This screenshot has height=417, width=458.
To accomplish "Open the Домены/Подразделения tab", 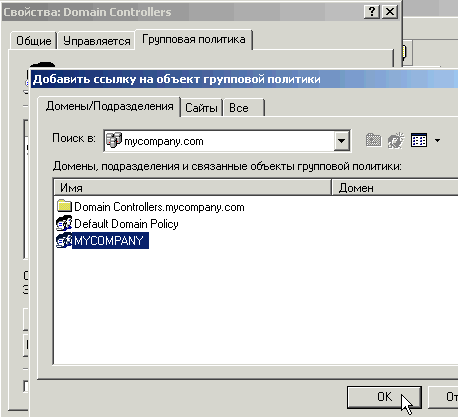I will [109, 106].
